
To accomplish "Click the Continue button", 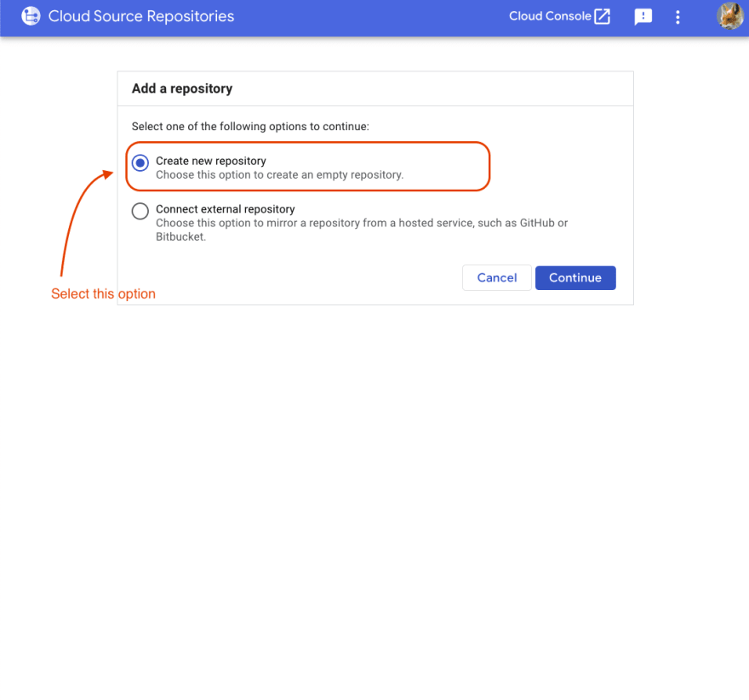I will pyautogui.click(x=575, y=278).
